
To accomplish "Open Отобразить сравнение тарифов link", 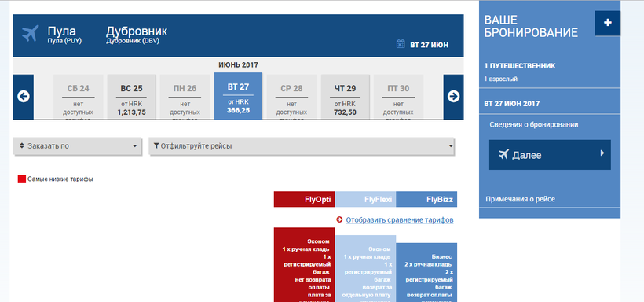I will pyautogui.click(x=400, y=220).
